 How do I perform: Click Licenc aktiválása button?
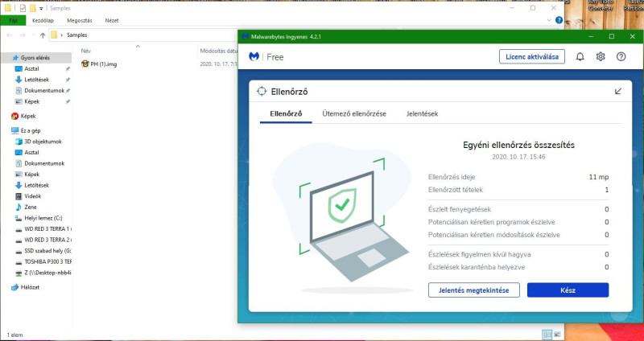pyautogui.click(x=532, y=56)
